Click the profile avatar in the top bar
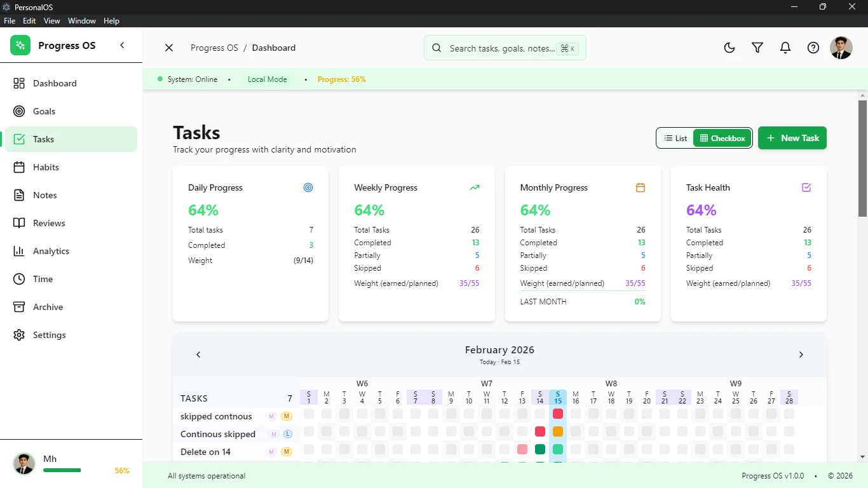The image size is (868, 488). click(841, 48)
